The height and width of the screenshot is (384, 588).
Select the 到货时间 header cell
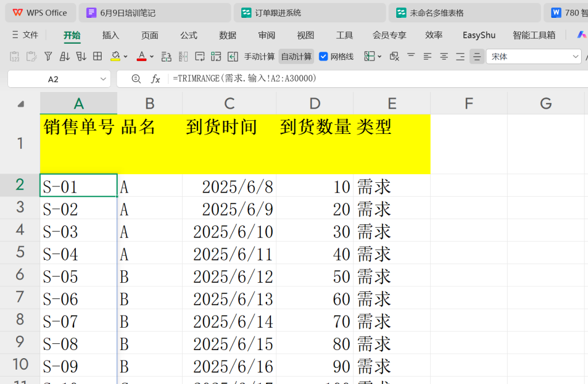229,144
